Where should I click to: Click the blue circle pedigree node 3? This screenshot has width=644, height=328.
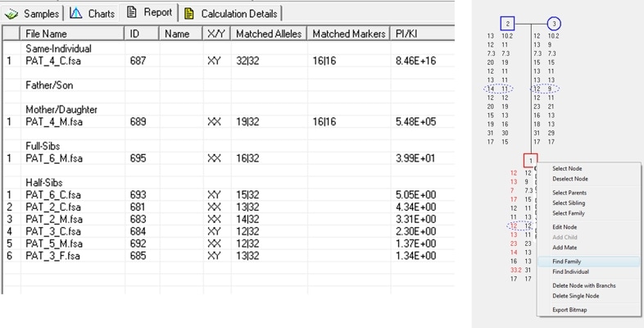click(x=555, y=24)
